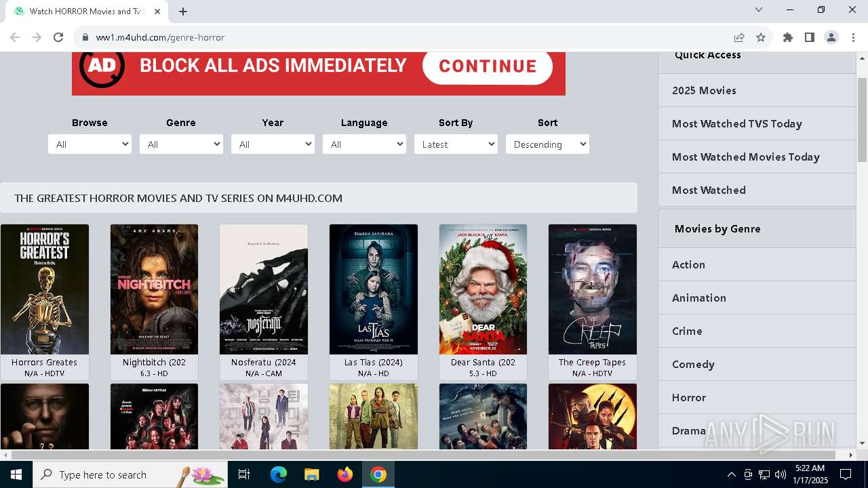The image size is (868, 488).
Task: Launch Microsoft Edge from the taskbar
Action: (x=279, y=474)
